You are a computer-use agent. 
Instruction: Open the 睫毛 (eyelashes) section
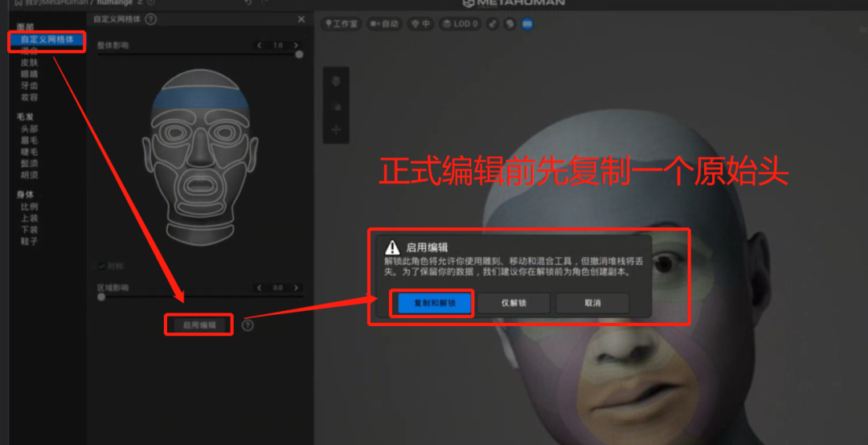pos(30,152)
